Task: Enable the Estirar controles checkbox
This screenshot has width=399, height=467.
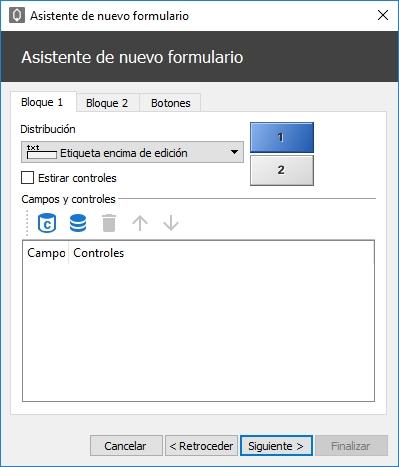Action: point(27,178)
